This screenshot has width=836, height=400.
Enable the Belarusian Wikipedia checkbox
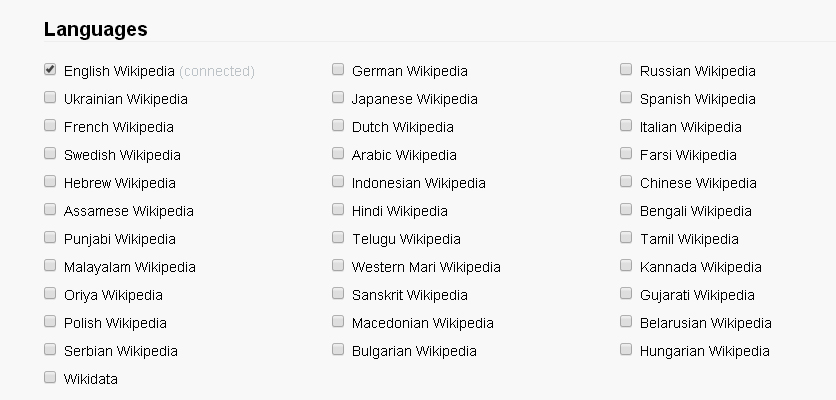pos(626,321)
